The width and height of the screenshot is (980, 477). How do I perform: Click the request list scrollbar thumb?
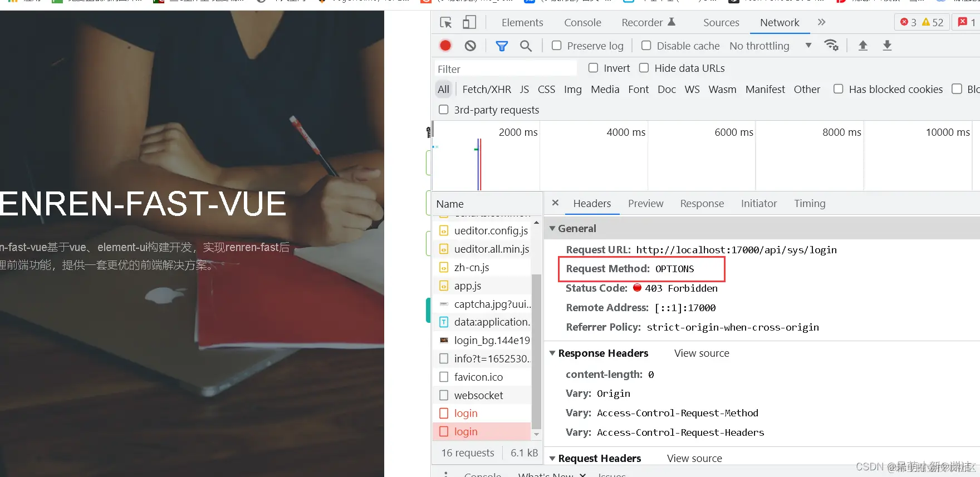(536, 352)
